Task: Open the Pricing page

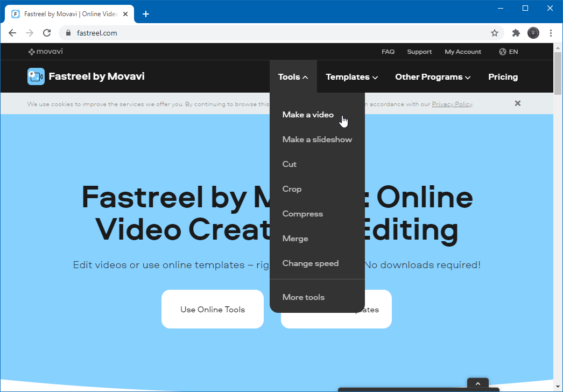Action: pyautogui.click(x=503, y=77)
